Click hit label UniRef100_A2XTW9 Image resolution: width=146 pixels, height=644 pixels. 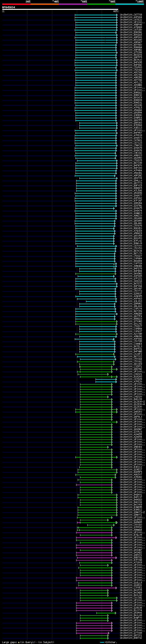(x=131, y=334)
